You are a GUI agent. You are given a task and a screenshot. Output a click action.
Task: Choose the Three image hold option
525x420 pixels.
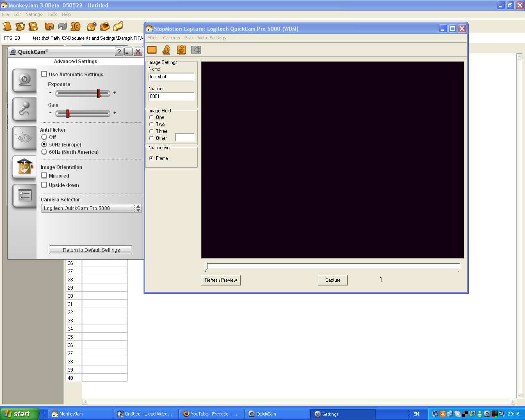(x=151, y=131)
